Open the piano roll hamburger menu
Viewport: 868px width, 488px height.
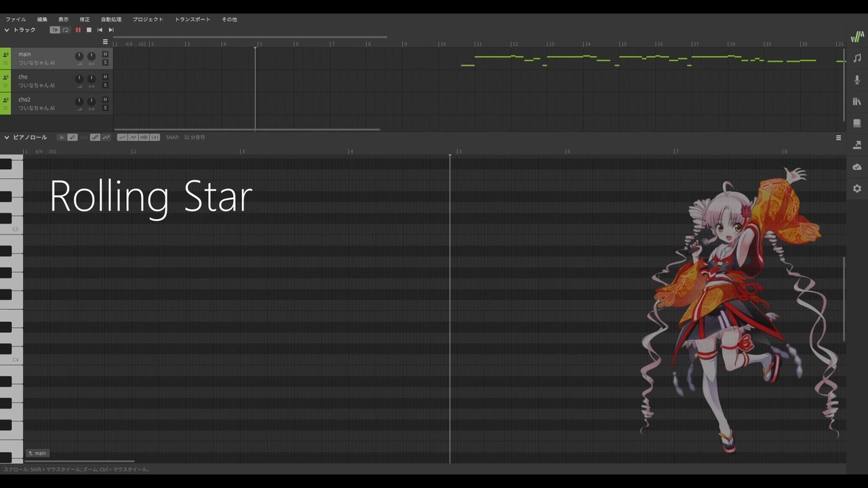838,138
